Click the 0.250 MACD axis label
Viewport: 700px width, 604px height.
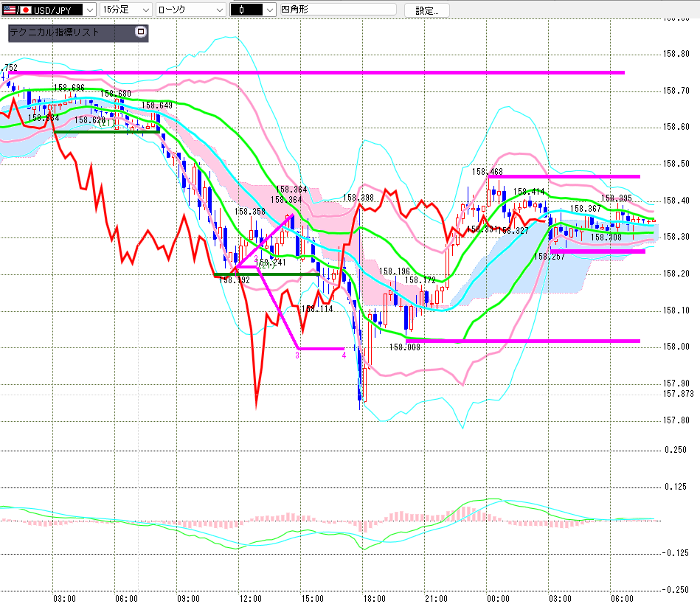point(676,450)
